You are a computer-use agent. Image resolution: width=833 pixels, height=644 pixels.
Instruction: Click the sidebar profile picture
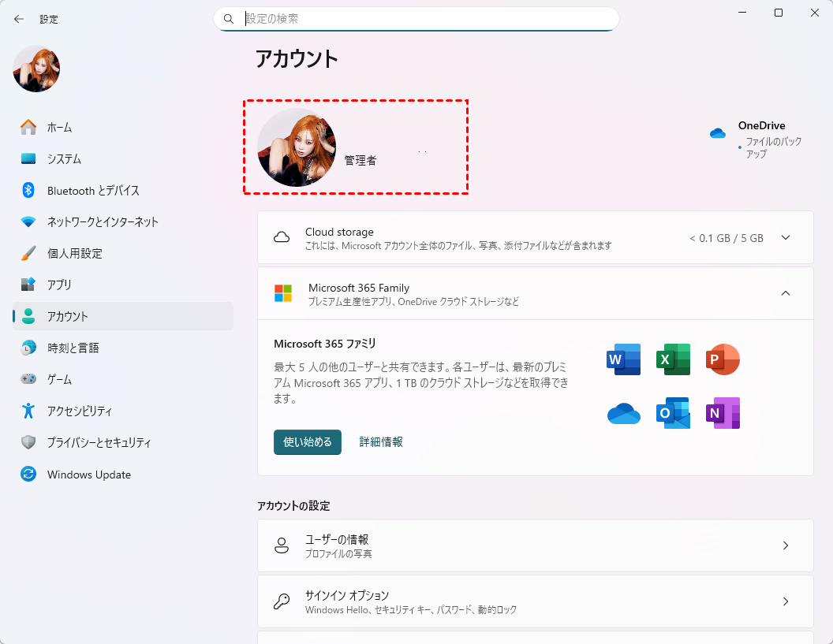click(36, 69)
